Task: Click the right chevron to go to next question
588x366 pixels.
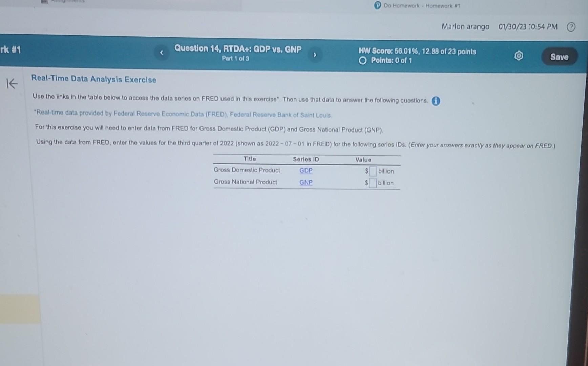Action: [x=315, y=55]
